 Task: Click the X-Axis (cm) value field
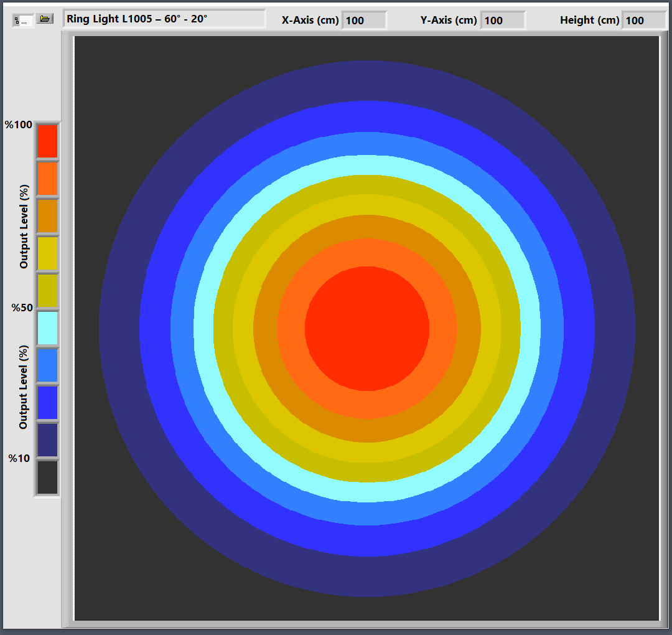pos(363,21)
